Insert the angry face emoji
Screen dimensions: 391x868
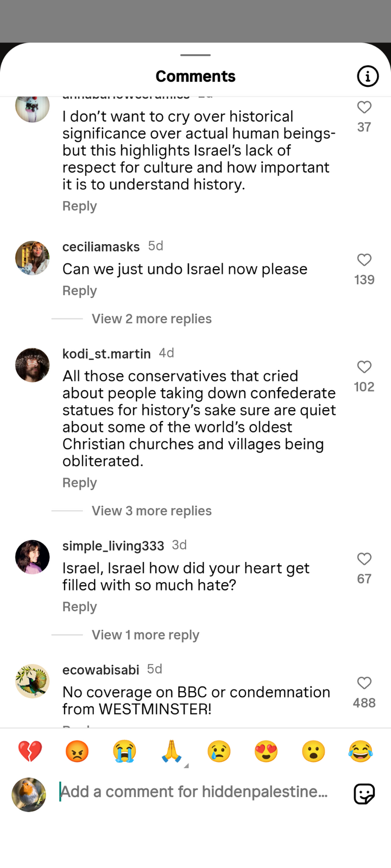click(77, 752)
